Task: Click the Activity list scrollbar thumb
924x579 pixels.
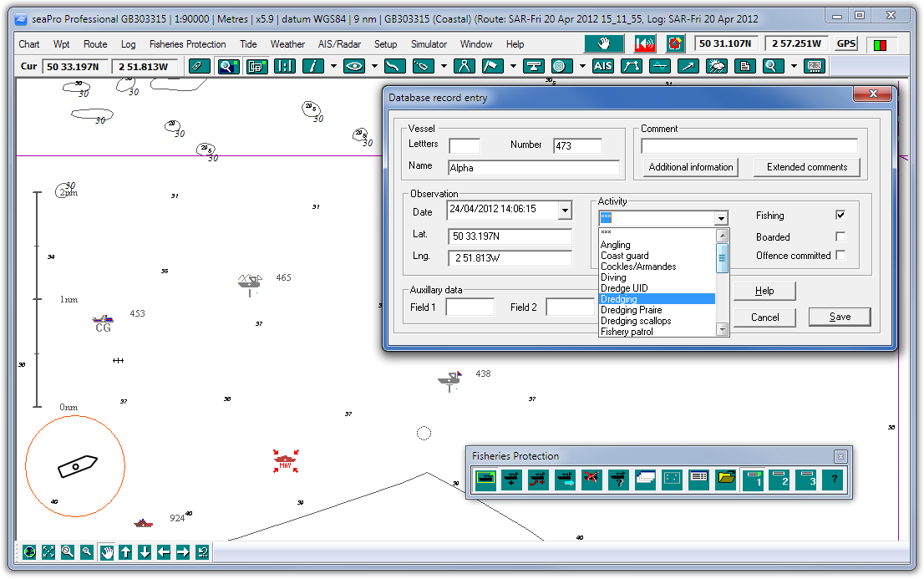Action: pos(723,257)
